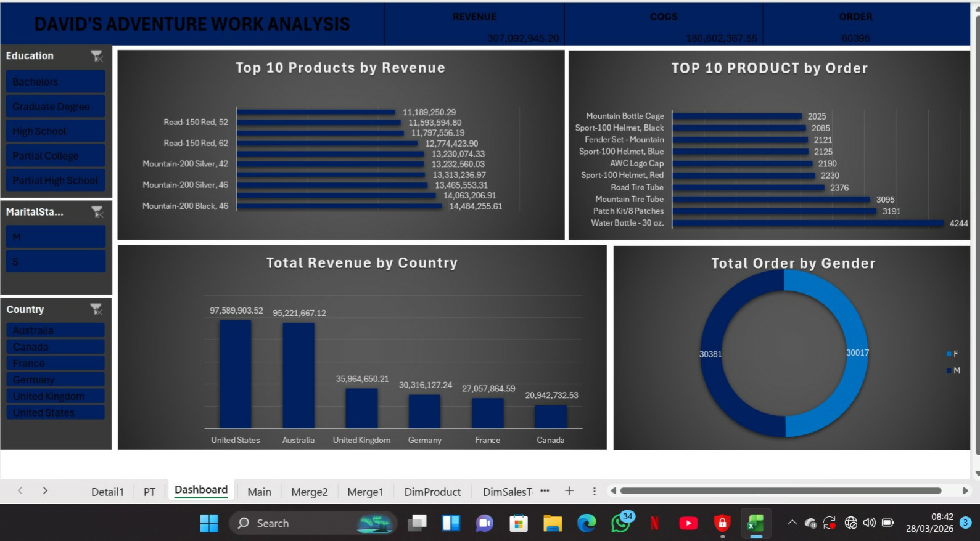Toggle marital status M filter
980x541 pixels.
click(x=56, y=237)
